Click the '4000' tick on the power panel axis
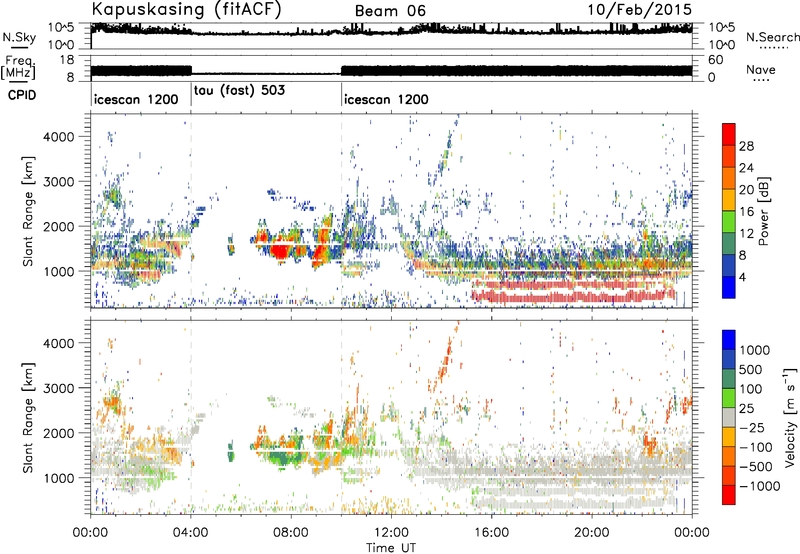Viewport: 800px width, 554px height. (58, 137)
